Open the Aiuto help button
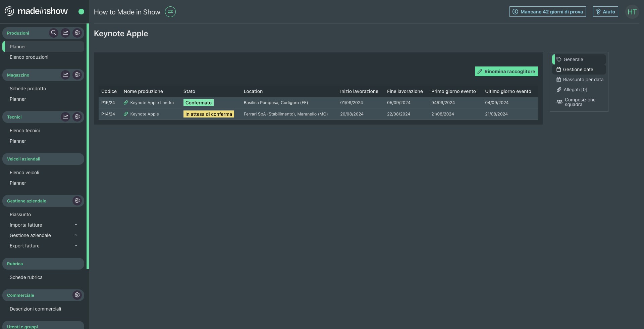The width and height of the screenshot is (644, 329). (x=605, y=12)
